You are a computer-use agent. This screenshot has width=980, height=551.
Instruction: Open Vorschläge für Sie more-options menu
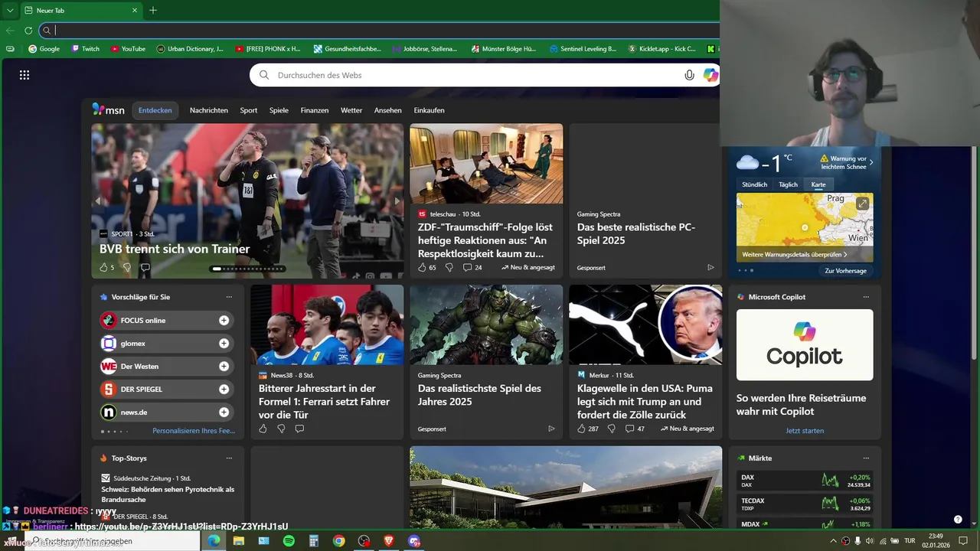coord(229,297)
